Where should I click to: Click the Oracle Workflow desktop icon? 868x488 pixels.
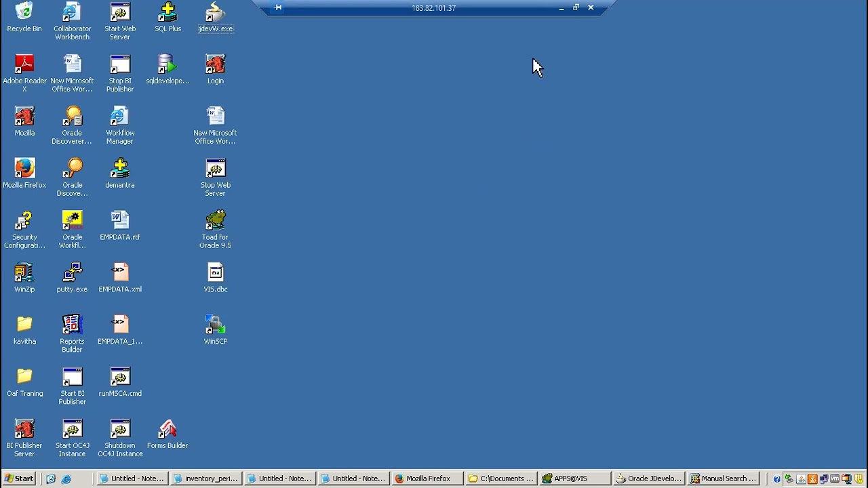coord(72,230)
